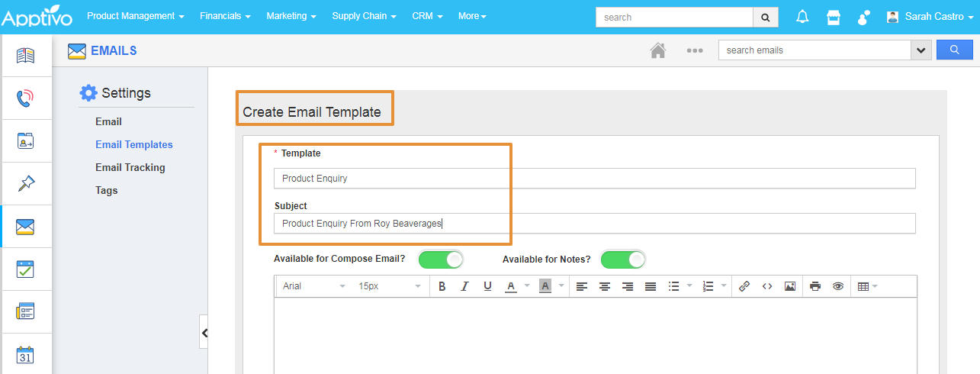Toggle underline formatting in editor
Image resolution: width=980 pixels, height=374 pixels.
point(487,286)
